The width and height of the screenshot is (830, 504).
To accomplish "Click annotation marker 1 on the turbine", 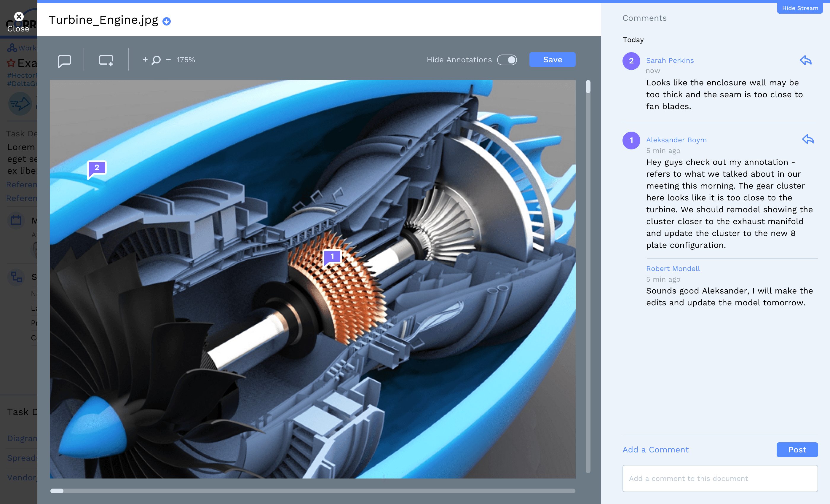I will click(x=332, y=257).
